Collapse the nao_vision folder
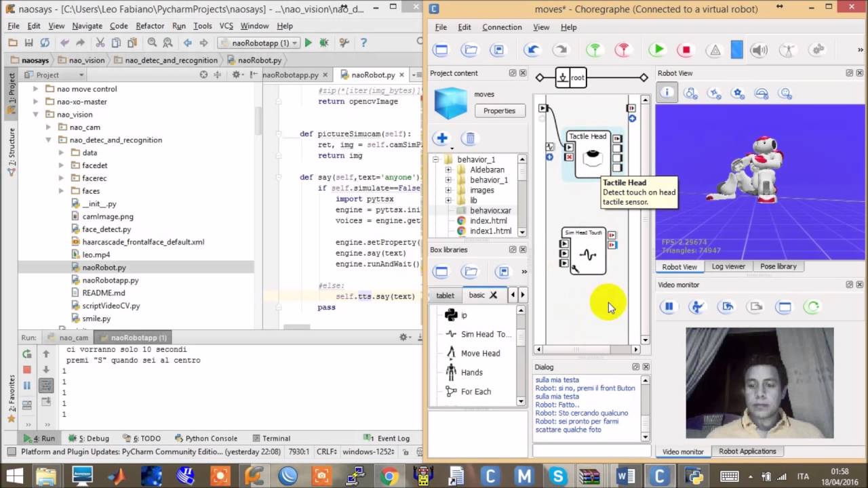 coord(35,115)
